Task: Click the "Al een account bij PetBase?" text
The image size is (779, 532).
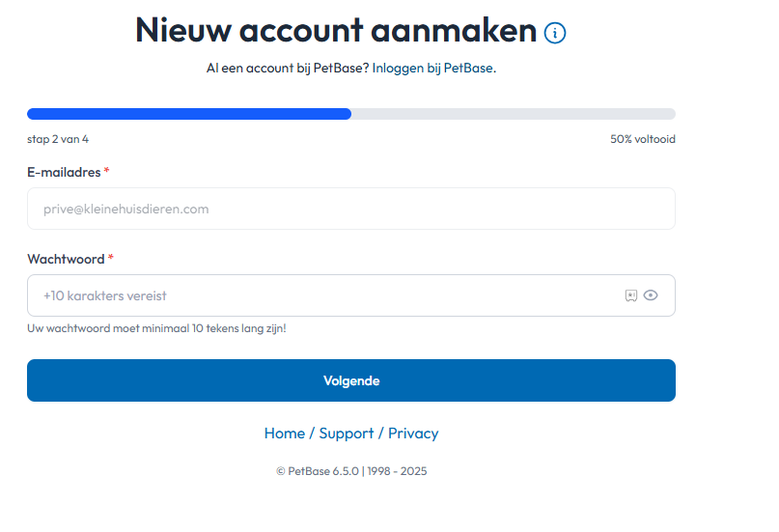Action: coord(288,69)
